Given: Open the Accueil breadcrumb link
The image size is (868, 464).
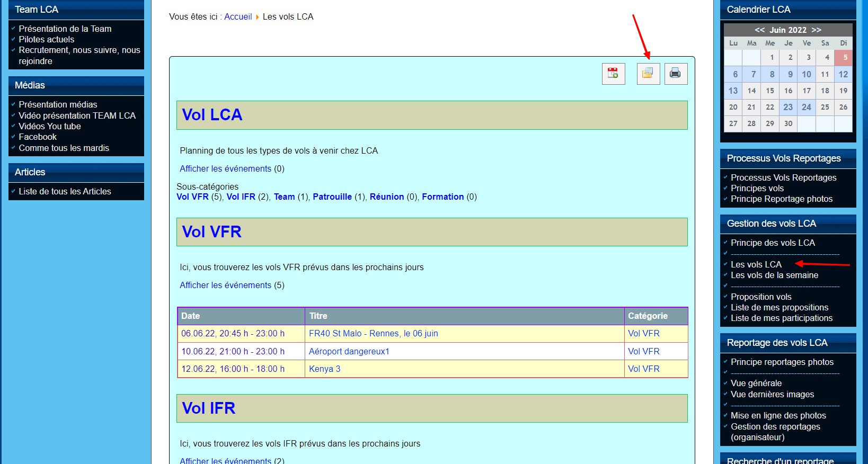Looking at the screenshot, I should (x=238, y=17).
